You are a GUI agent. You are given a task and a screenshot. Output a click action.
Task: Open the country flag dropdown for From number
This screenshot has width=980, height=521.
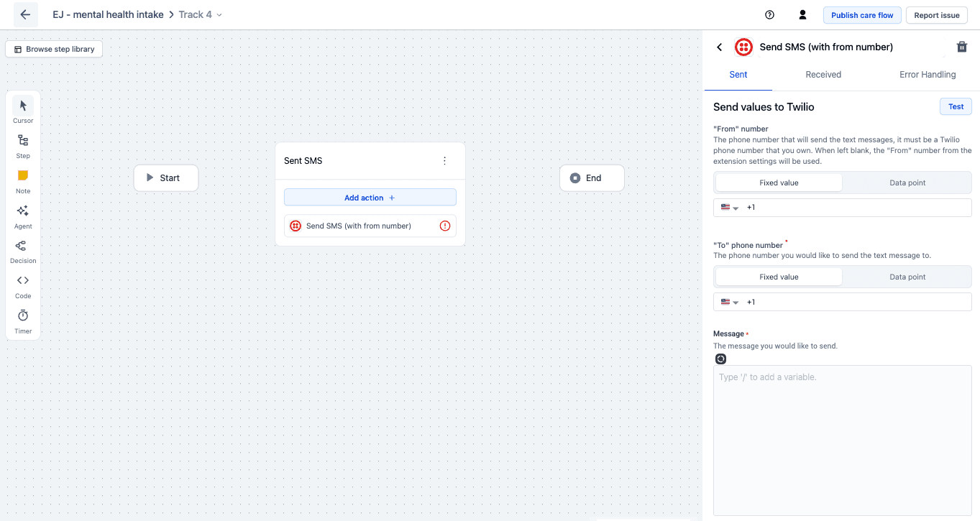(x=730, y=208)
